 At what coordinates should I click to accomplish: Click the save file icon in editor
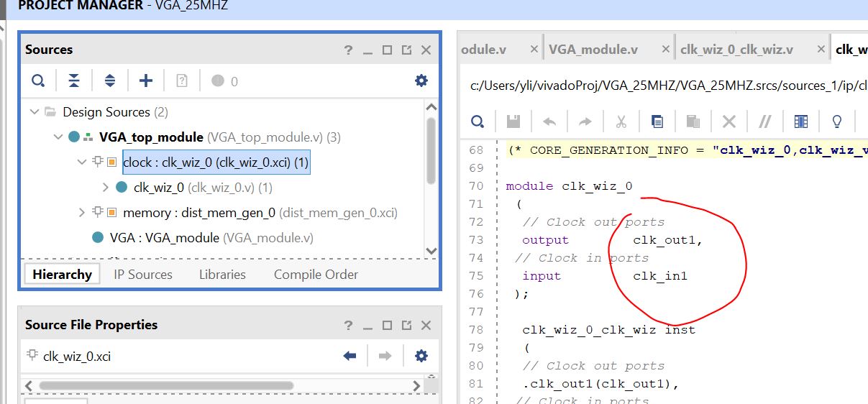(513, 121)
